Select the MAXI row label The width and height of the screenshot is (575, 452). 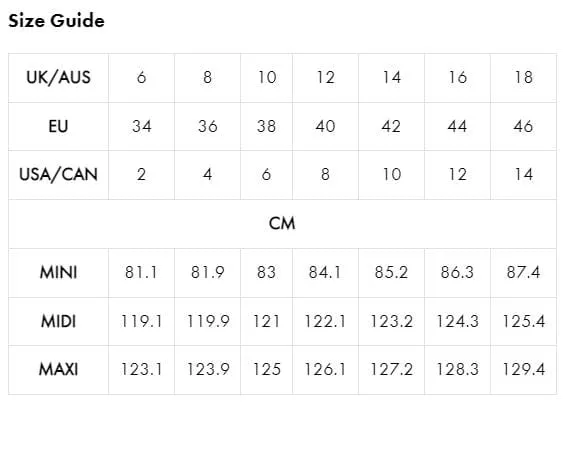(x=58, y=369)
